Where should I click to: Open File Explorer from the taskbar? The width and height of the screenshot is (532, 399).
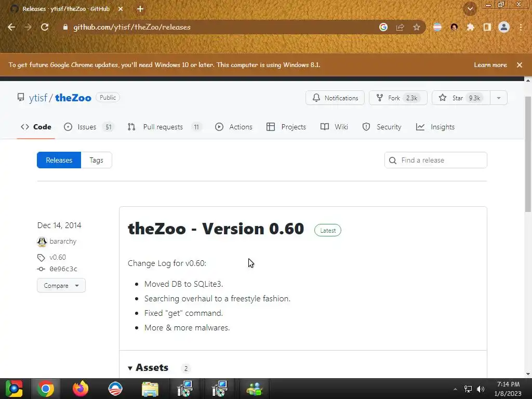pos(150,389)
